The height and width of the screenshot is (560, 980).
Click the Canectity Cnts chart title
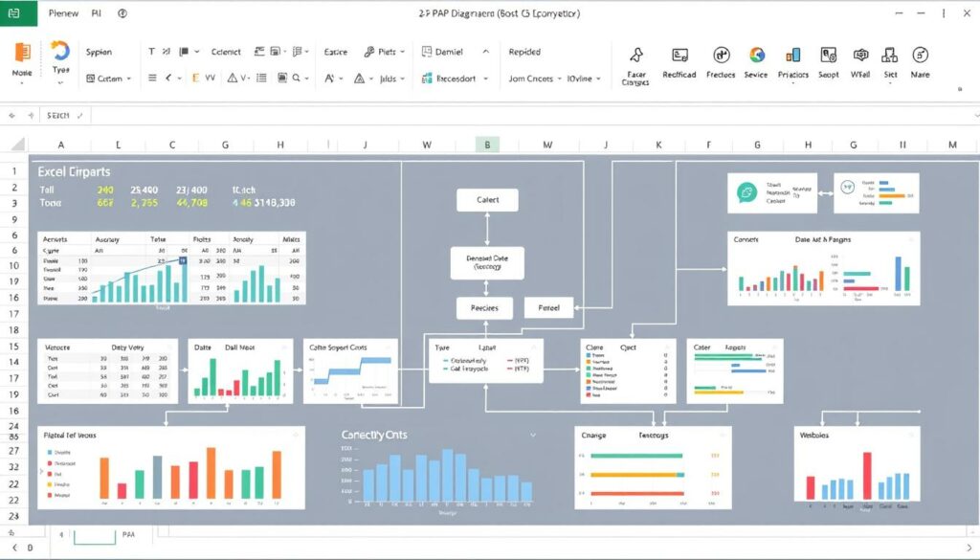[374, 435]
